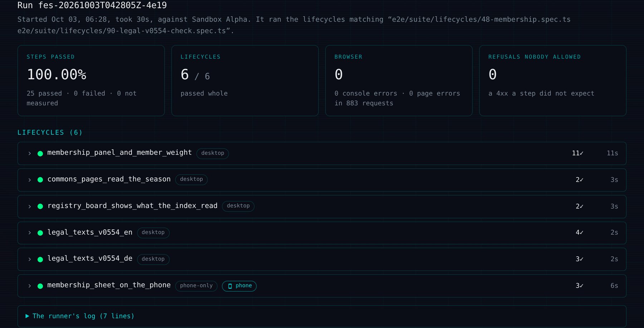Click the LIFECYCLES (6) section heading
Viewport: 644px width, 328px height.
tap(50, 133)
